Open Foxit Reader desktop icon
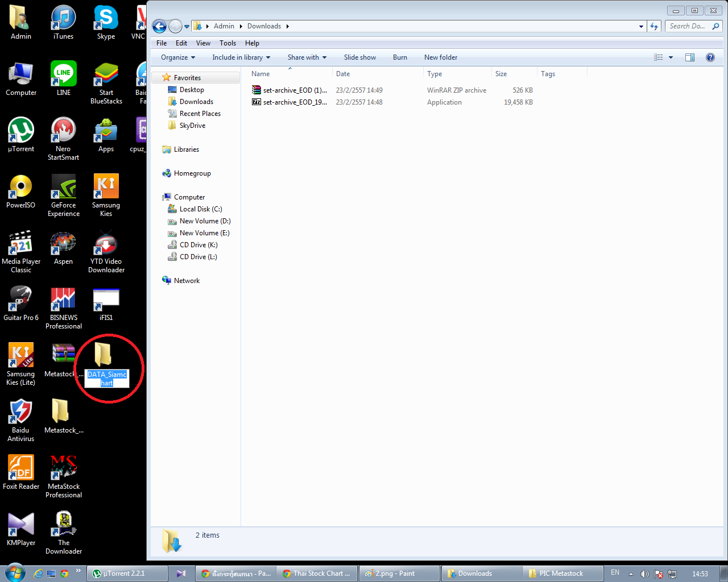Image resolution: width=728 pixels, height=582 pixels. pyautogui.click(x=21, y=472)
